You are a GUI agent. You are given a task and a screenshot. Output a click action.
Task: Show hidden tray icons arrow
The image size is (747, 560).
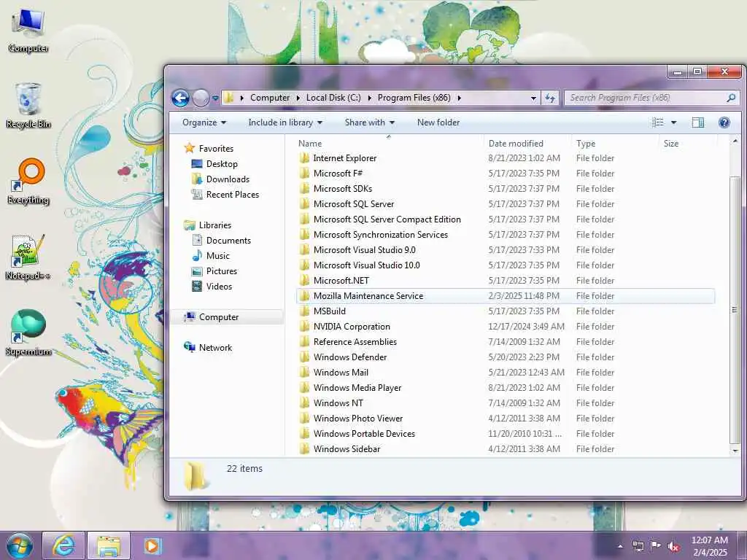click(x=620, y=546)
